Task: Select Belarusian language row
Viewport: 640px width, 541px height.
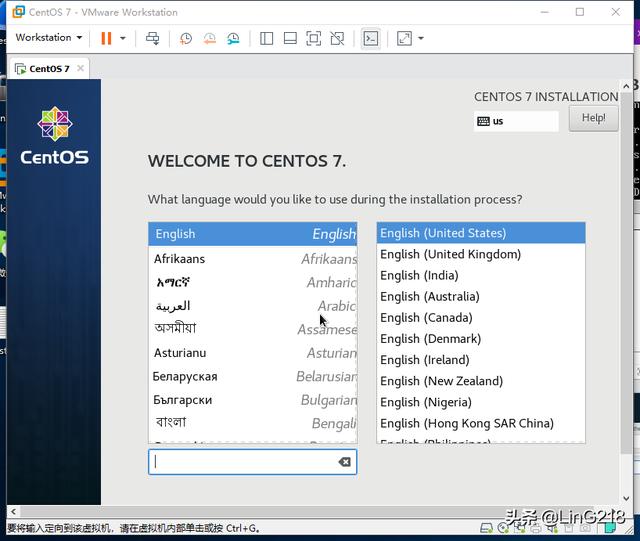Action: [x=253, y=376]
